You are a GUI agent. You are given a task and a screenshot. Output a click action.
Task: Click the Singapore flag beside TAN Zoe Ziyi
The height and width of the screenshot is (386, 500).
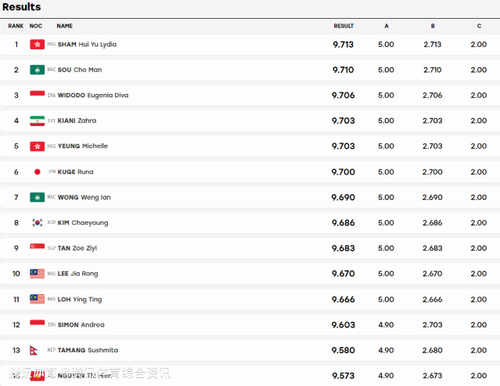tap(37, 248)
